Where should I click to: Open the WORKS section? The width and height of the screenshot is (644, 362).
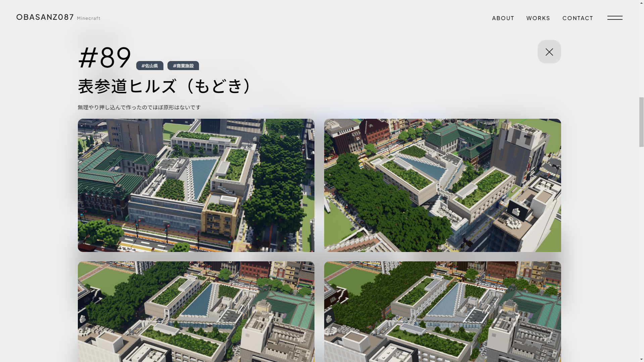click(538, 18)
